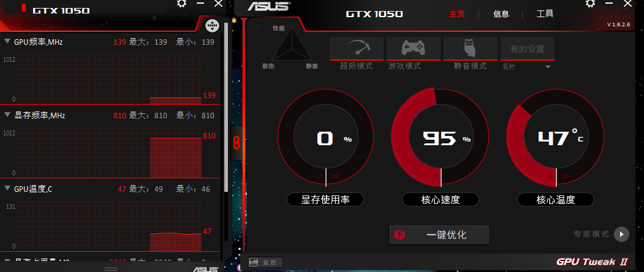
Task: Open settings gear in the monitor window
Action: click(181, 4)
